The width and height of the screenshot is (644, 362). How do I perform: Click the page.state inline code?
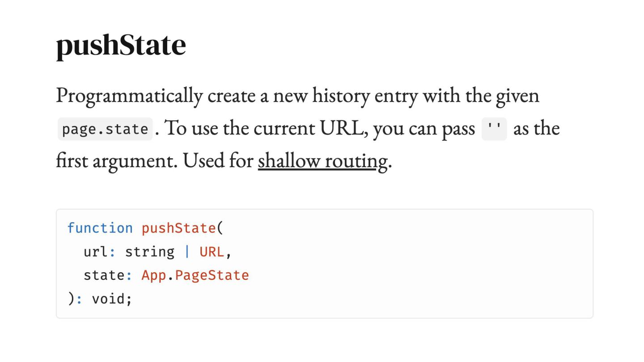tap(105, 129)
